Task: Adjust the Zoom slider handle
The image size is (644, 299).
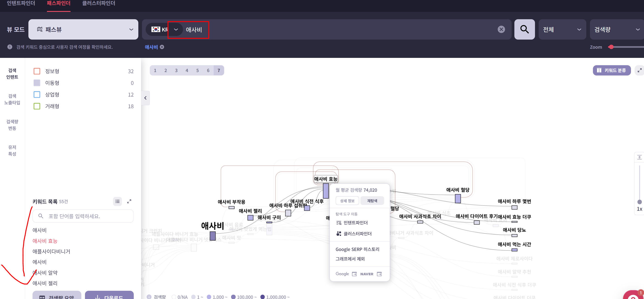Action: [x=611, y=47]
